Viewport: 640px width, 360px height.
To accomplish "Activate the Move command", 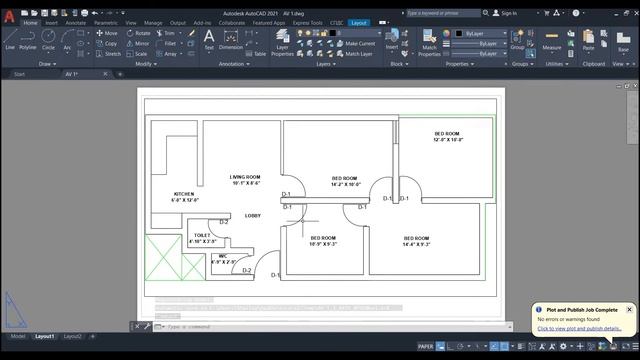I will coord(107,33).
